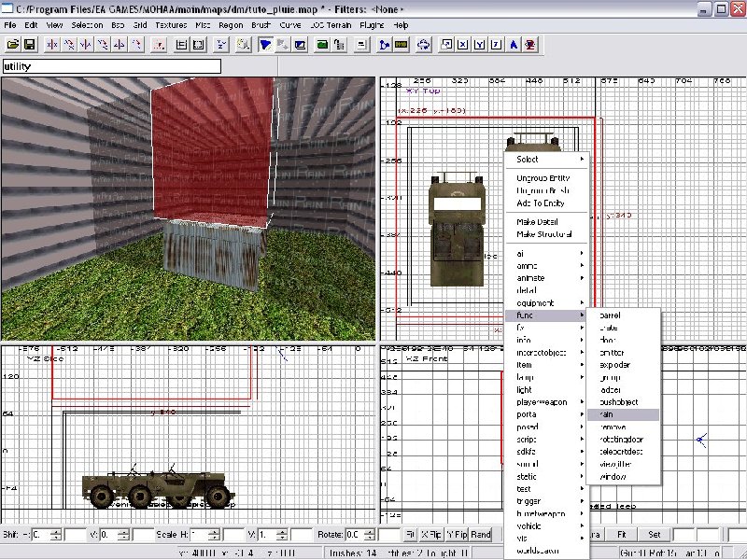
Task: Click the yellow cube toolbar icon
Action: 244,45
